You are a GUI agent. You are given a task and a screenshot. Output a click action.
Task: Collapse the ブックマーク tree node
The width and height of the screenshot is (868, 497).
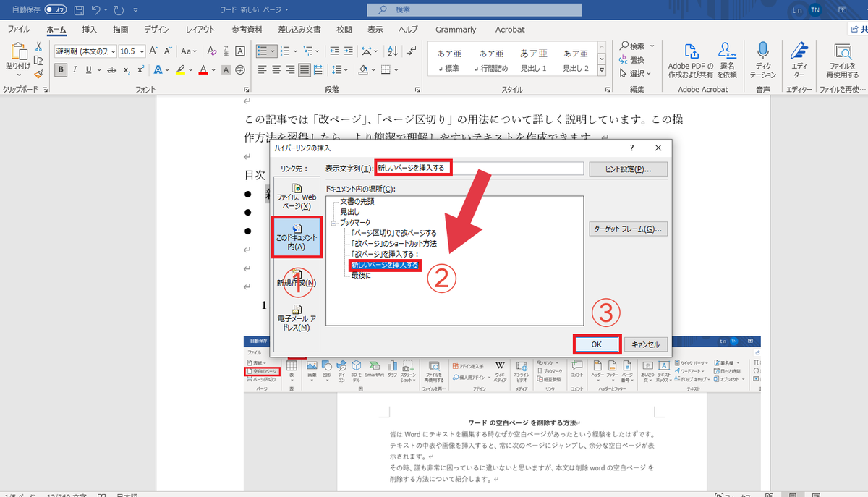pyautogui.click(x=334, y=224)
